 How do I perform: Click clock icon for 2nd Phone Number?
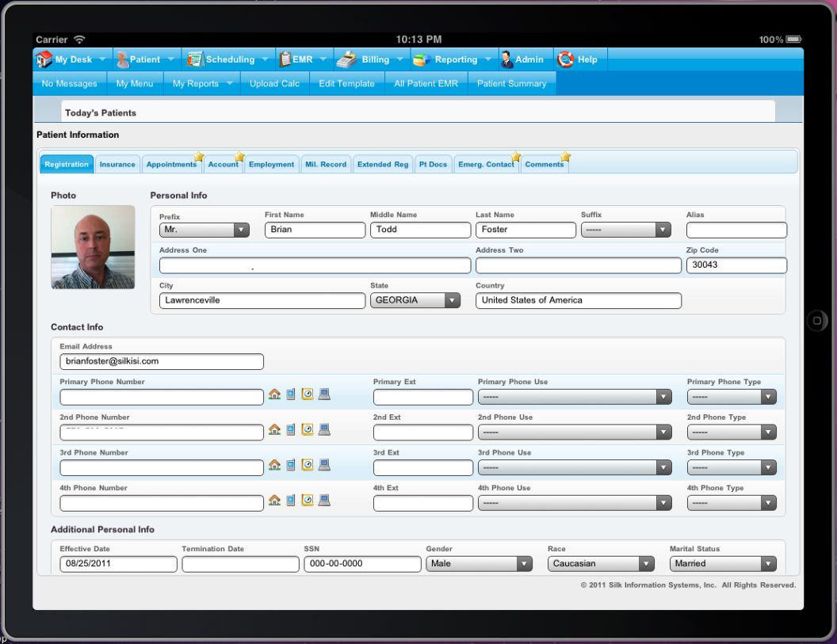(x=308, y=429)
